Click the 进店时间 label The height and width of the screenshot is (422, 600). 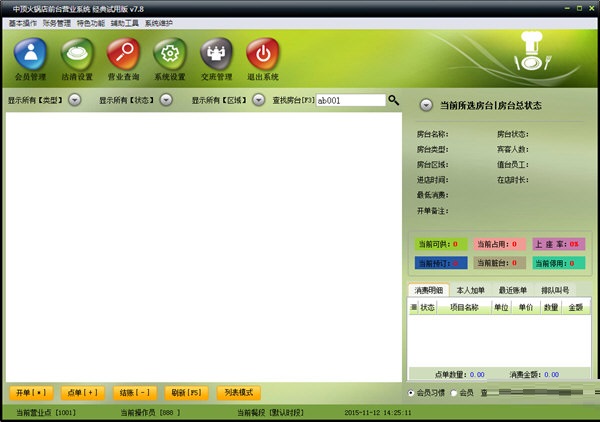pos(432,180)
